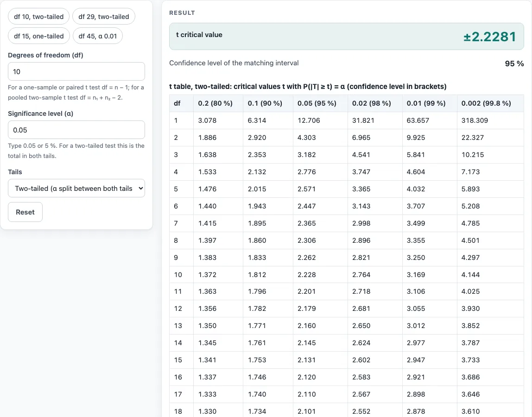Pick the "df 45, α 0.01" preset

(x=98, y=36)
